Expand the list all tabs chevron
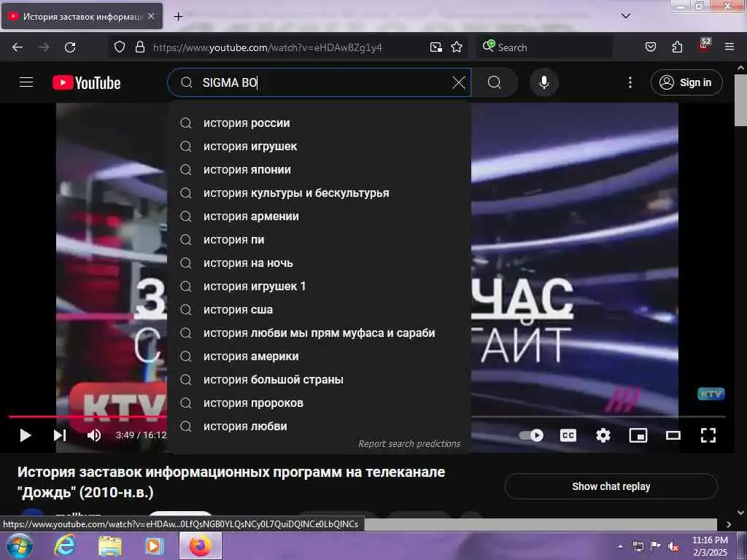The width and height of the screenshot is (747, 560). (x=625, y=16)
